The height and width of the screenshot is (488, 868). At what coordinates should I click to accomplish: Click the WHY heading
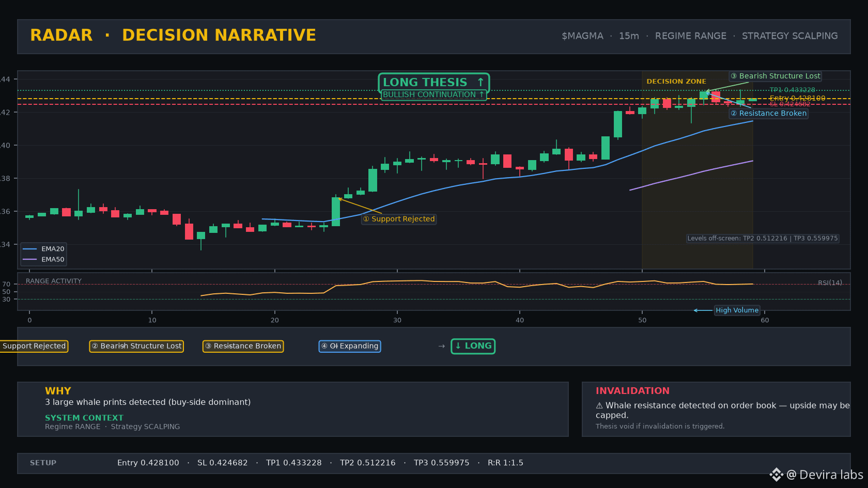pos(58,391)
